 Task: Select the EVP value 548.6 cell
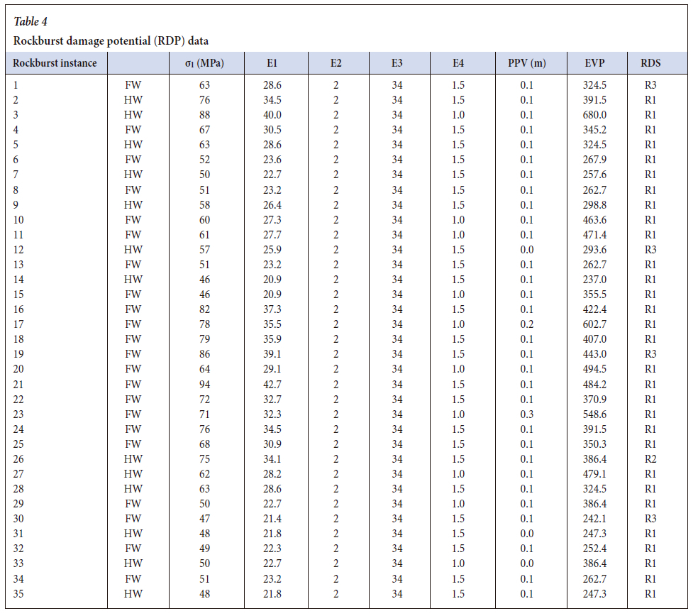(x=594, y=414)
